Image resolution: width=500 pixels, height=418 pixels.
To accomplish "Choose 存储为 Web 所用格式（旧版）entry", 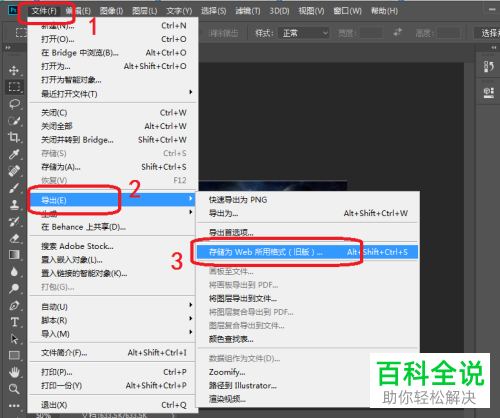I will pyautogui.click(x=307, y=252).
